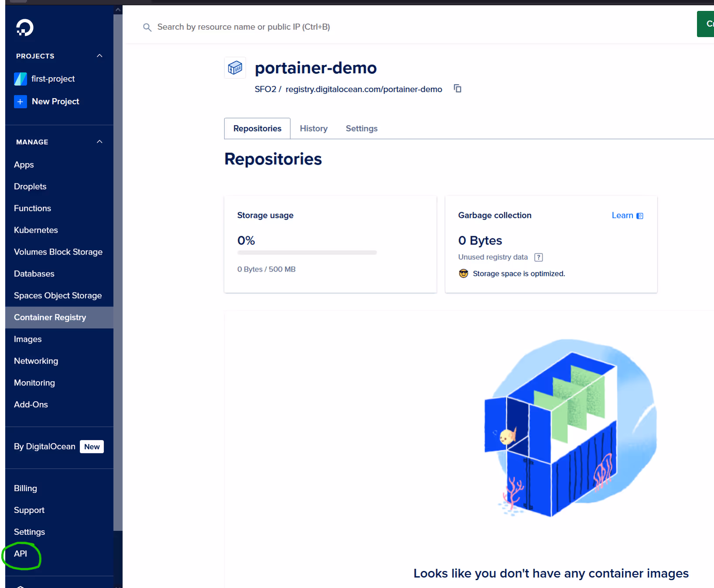Click the plus icon beside New Project
This screenshot has width=714, height=588.
pos(21,102)
